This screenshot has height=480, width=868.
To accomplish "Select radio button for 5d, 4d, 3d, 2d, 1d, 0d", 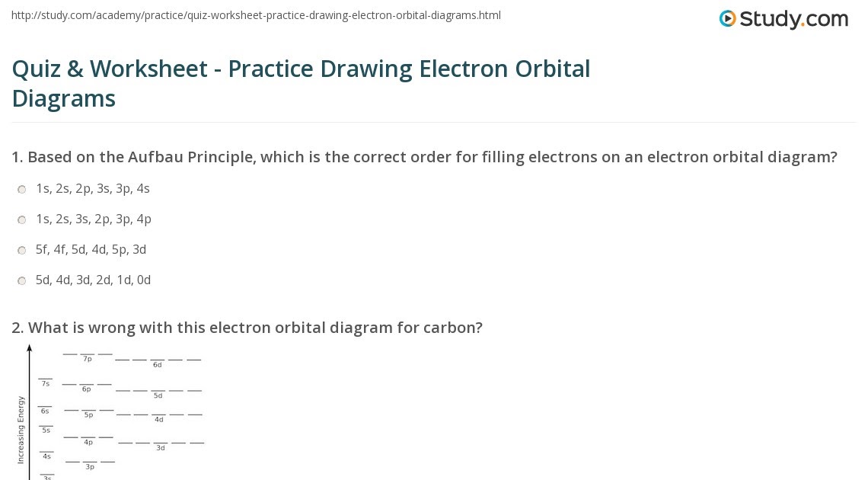I will coord(22,281).
